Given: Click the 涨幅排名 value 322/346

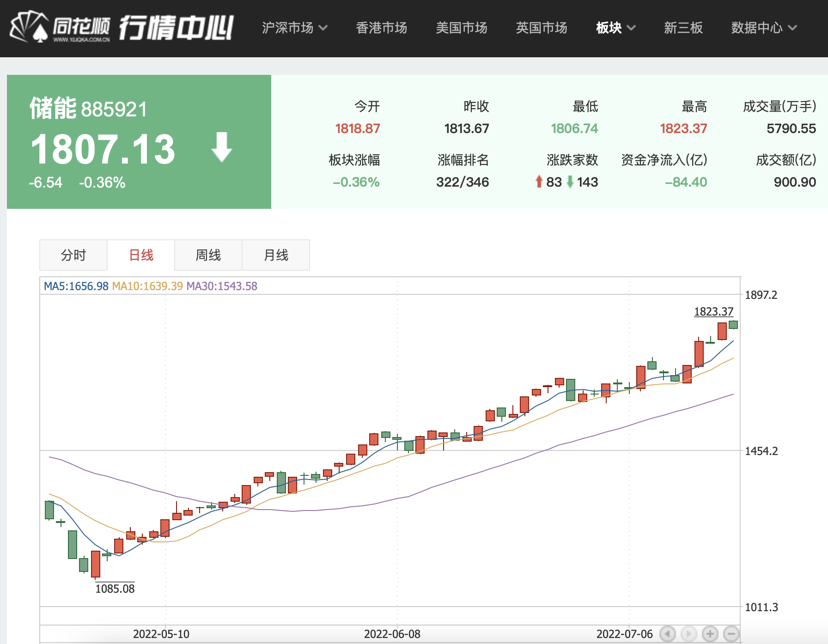Looking at the screenshot, I should pyautogui.click(x=463, y=182).
